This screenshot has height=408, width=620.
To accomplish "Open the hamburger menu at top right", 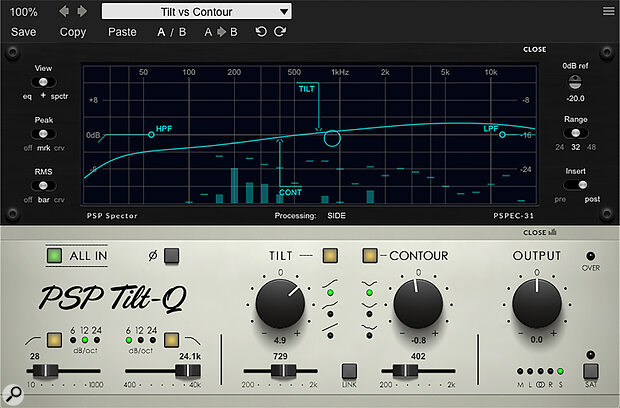I will (x=609, y=11).
